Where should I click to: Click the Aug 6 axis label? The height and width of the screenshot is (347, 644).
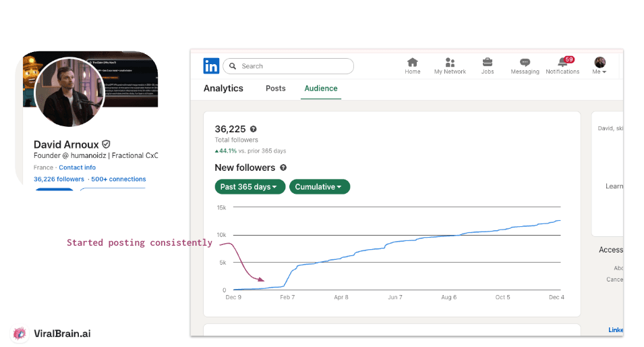tap(449, 297)
